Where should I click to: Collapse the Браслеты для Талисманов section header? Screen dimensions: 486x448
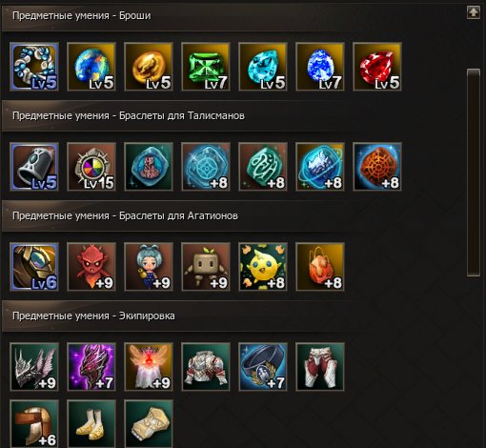232,116
